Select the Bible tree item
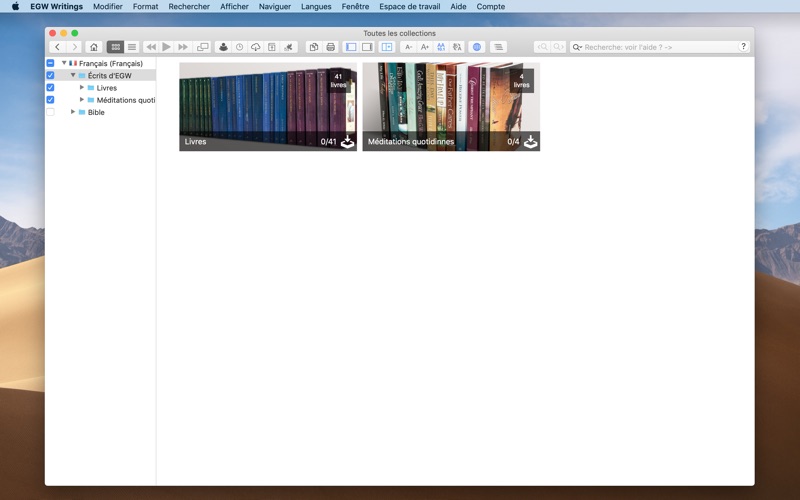Viewport: 800px width, 500px height. click(96, 112)
